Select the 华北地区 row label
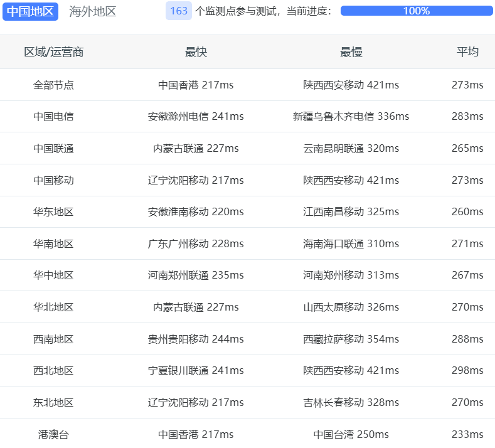The width and height of the screenshot is (495, 448). click(x=54, y=307)
